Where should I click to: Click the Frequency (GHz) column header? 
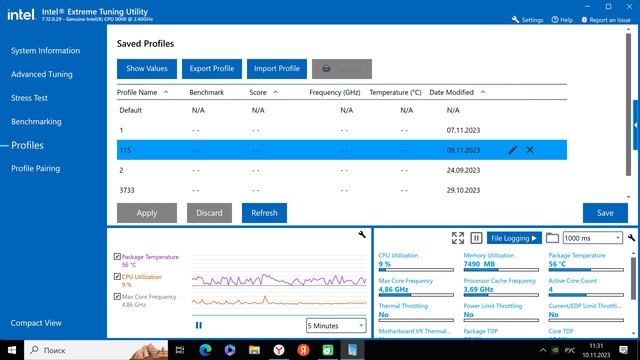[335, 92]
